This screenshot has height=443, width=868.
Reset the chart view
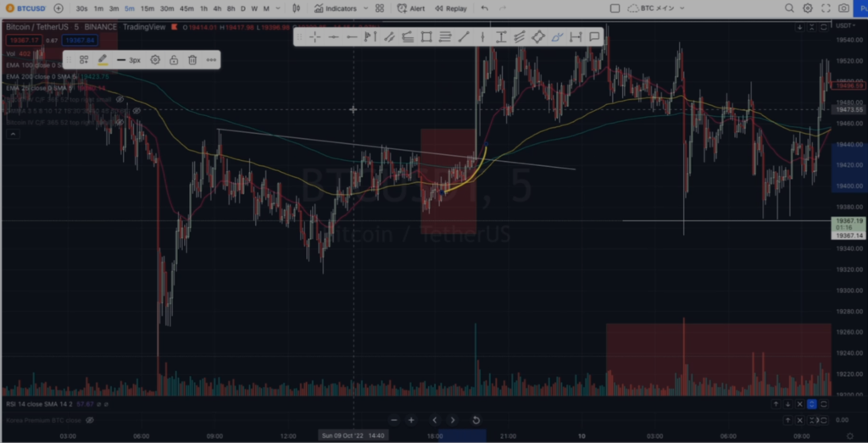pos(476,420)
